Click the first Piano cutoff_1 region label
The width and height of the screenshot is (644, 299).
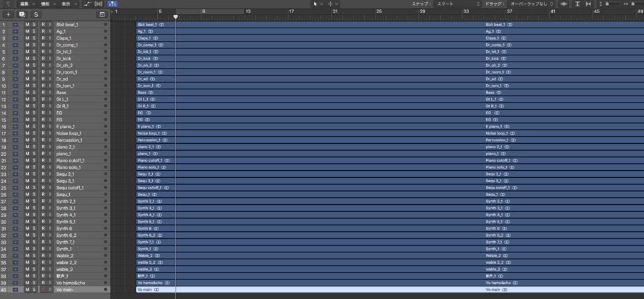click(150, 160)
